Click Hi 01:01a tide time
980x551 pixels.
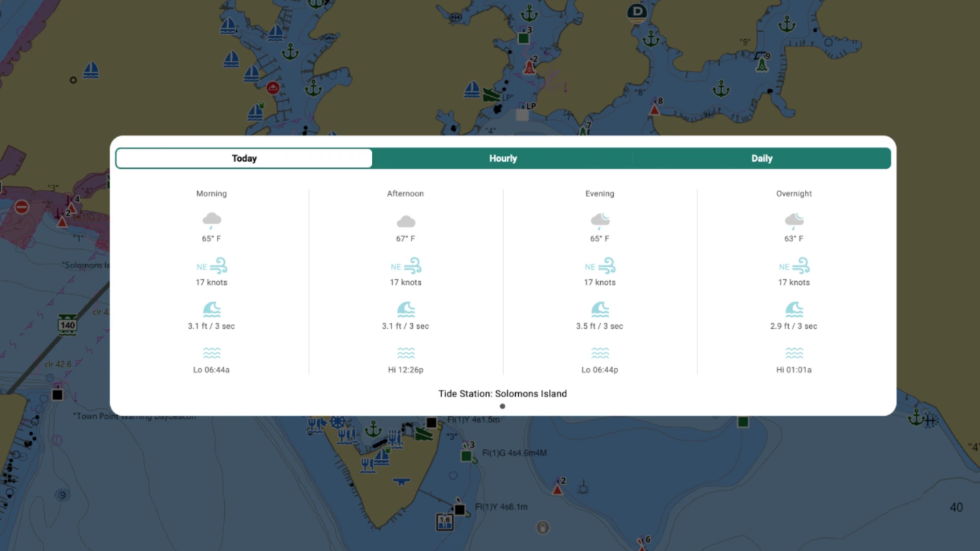pyautogui.click(x=794, y=370)
